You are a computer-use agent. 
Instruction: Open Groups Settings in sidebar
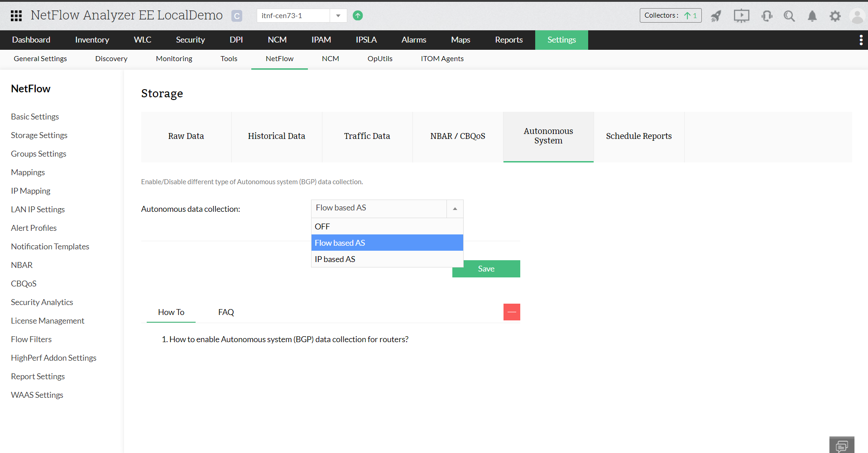[38, 154]
